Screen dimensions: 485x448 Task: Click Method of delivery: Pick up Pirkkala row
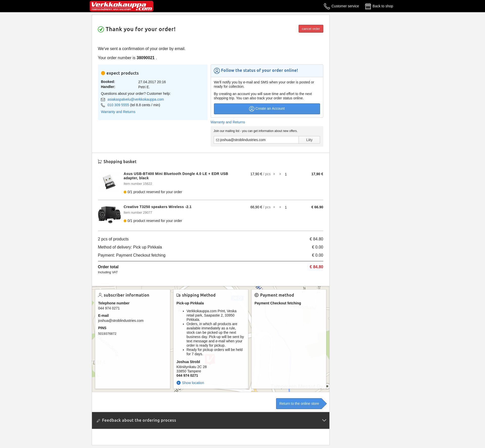click(210, 247)
